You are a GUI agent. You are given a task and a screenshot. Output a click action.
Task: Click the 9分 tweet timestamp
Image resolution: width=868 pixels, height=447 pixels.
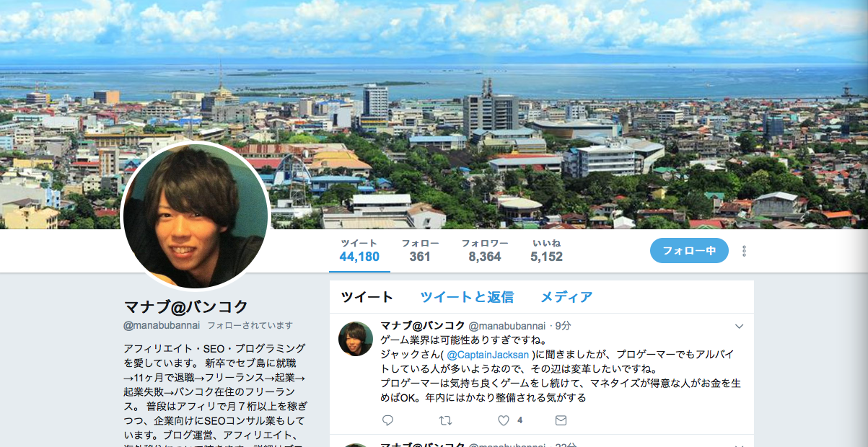(x=564, y=326)
